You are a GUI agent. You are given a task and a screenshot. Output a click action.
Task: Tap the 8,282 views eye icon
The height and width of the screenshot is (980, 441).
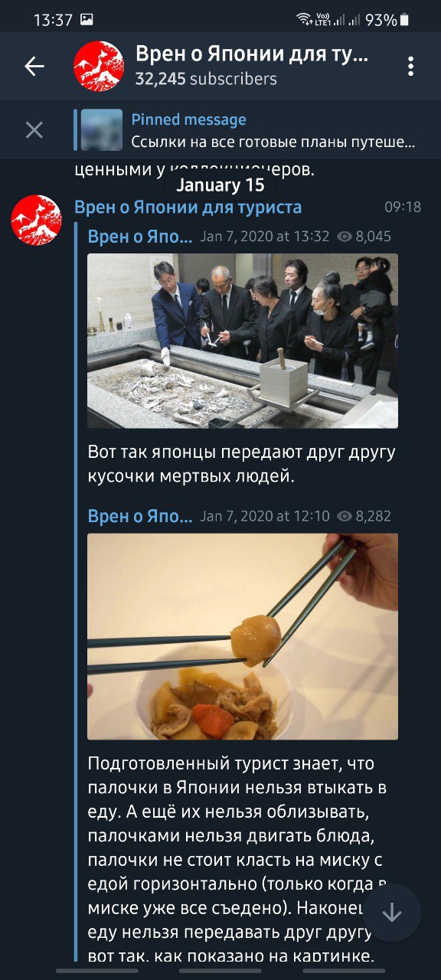pyautogui.click(x=345, y=517)
